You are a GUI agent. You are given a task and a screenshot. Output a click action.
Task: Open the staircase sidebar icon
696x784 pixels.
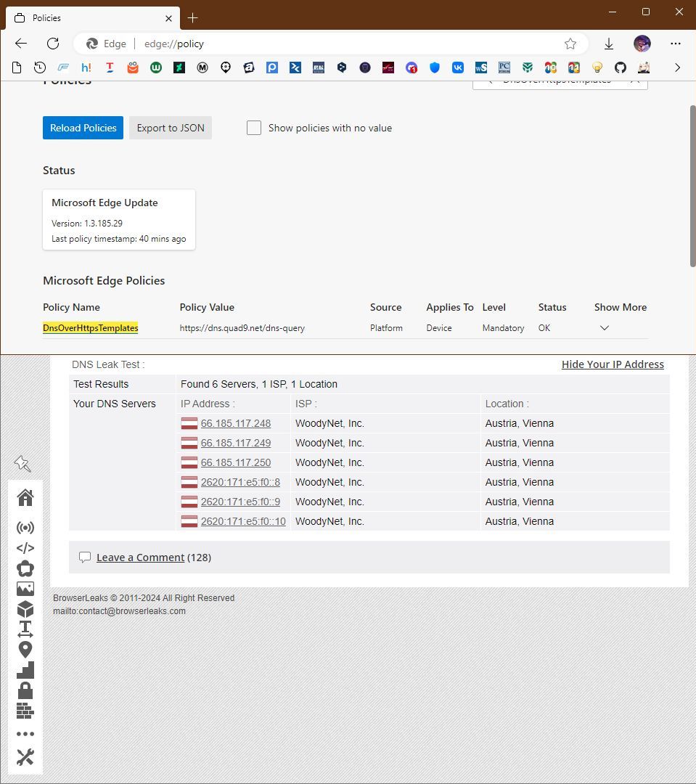coord(25,670)
